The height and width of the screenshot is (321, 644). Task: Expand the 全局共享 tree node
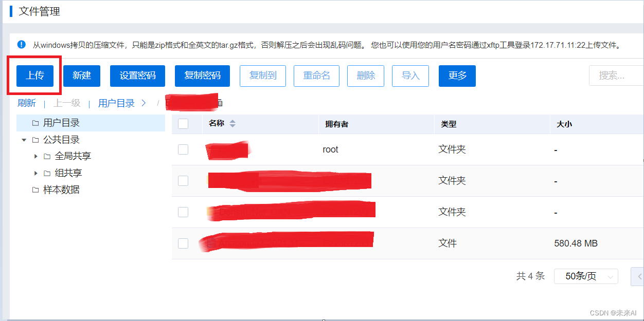click(35, 156)
